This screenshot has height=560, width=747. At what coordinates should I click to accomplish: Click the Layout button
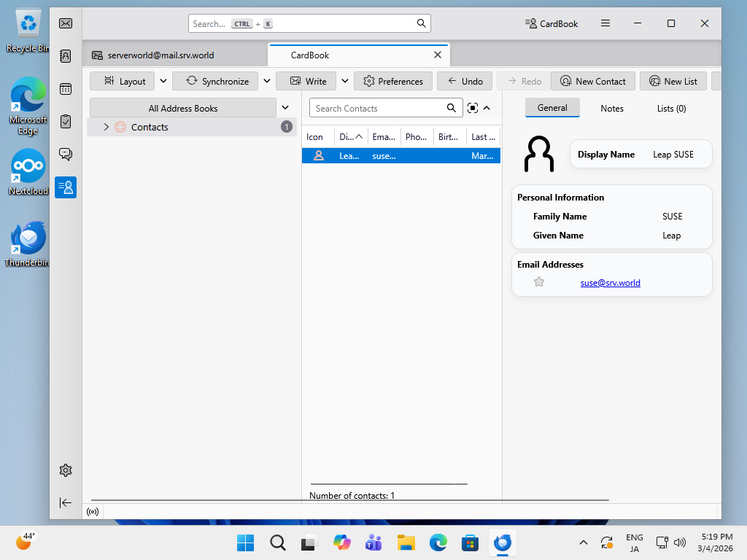(x=123, y=81)
